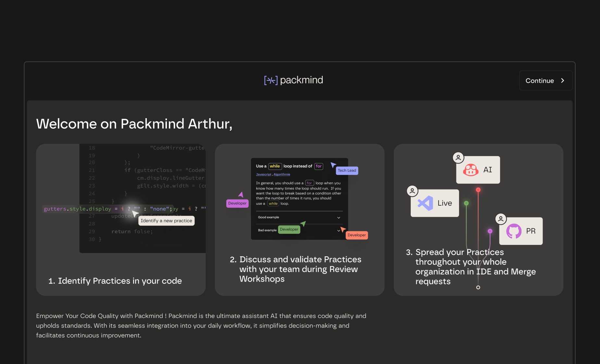Click the orange Developer label
Image resolution: width=600 pixels, height=364 pixels.
click(x=356, y=235)
